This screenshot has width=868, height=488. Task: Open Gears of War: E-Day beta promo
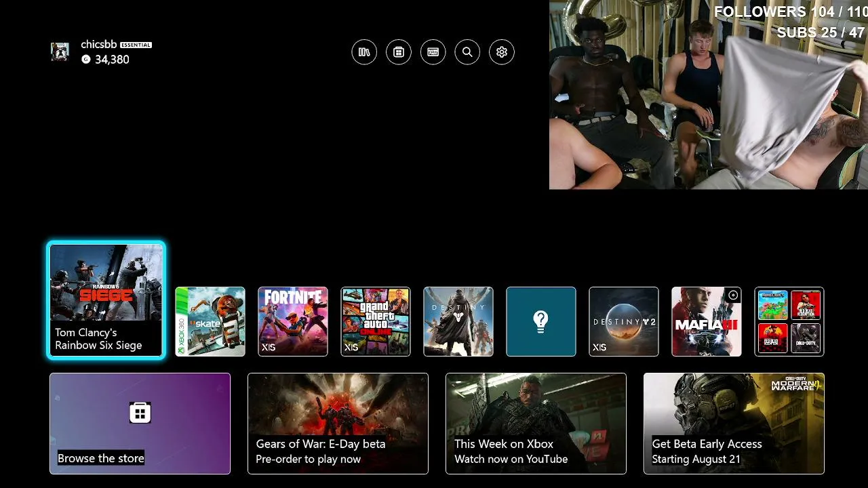[x=338, y=424]
